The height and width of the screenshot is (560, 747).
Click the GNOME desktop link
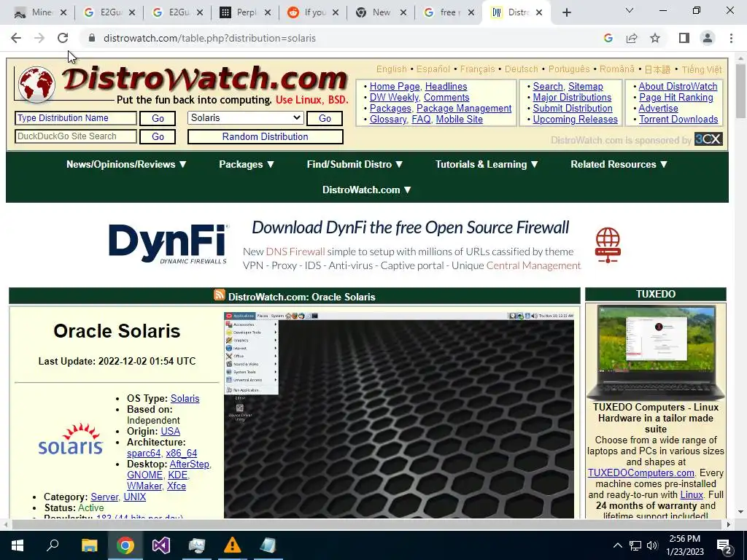click(x=145, y=475)
